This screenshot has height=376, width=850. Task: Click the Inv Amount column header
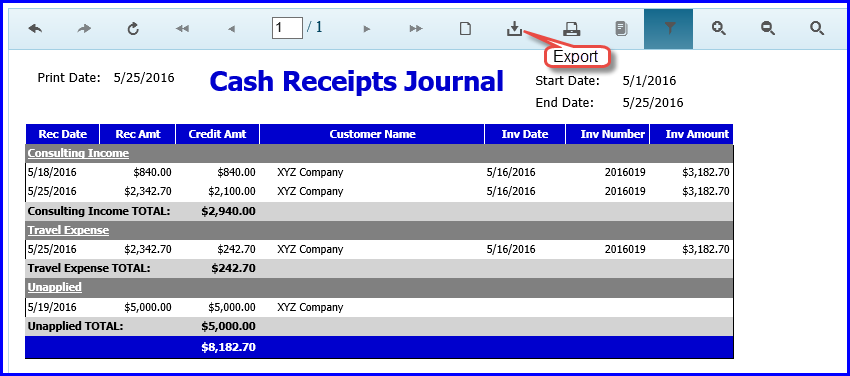coord(692,134)
